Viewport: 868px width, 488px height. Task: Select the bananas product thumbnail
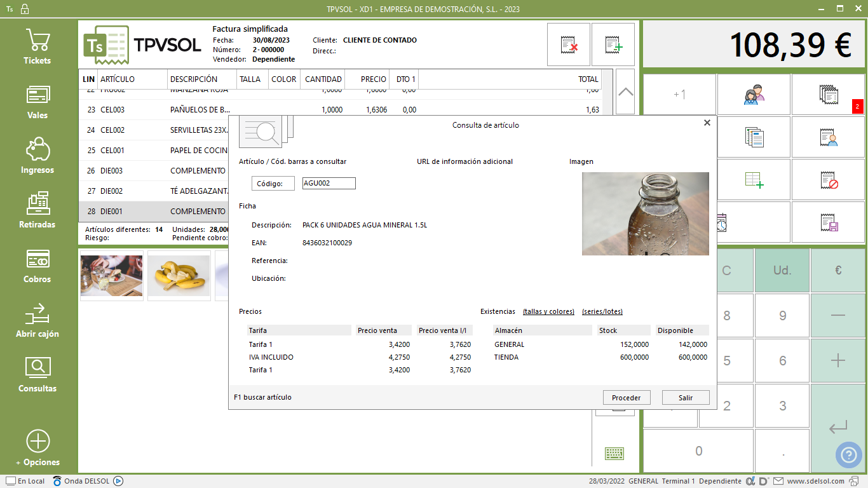(x=179, y=275)
